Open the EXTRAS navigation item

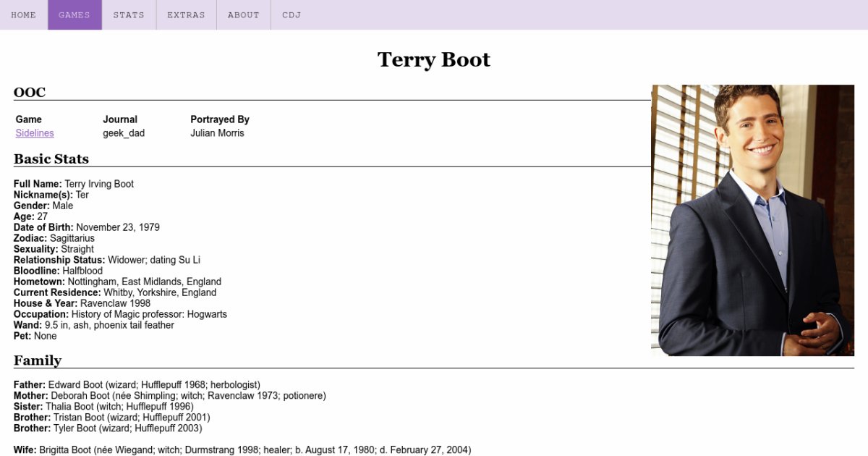(x=186, y=15)
